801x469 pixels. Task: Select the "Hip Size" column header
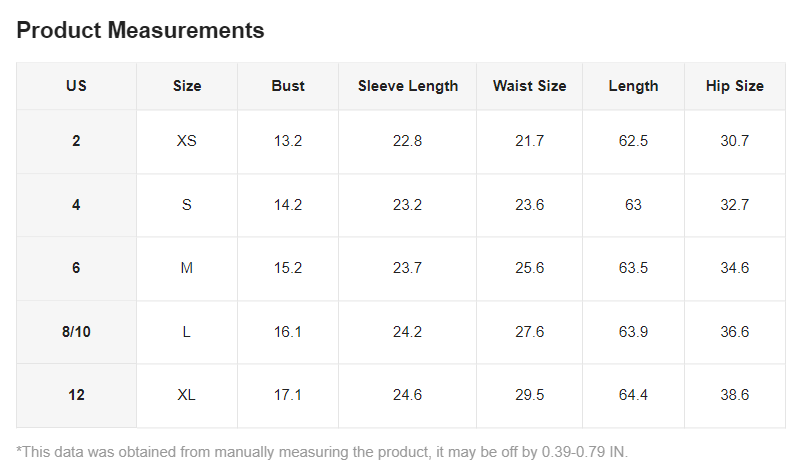coord(735,86)
